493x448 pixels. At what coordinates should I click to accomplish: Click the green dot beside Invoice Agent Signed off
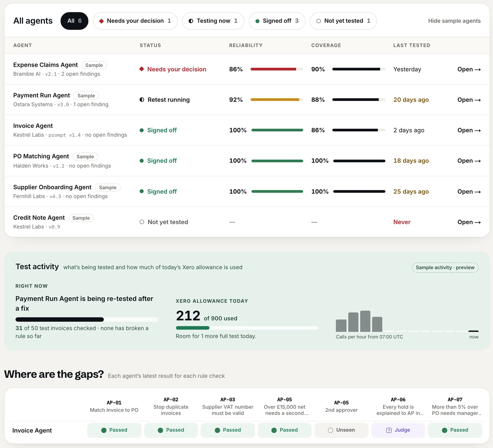(142, 130)
